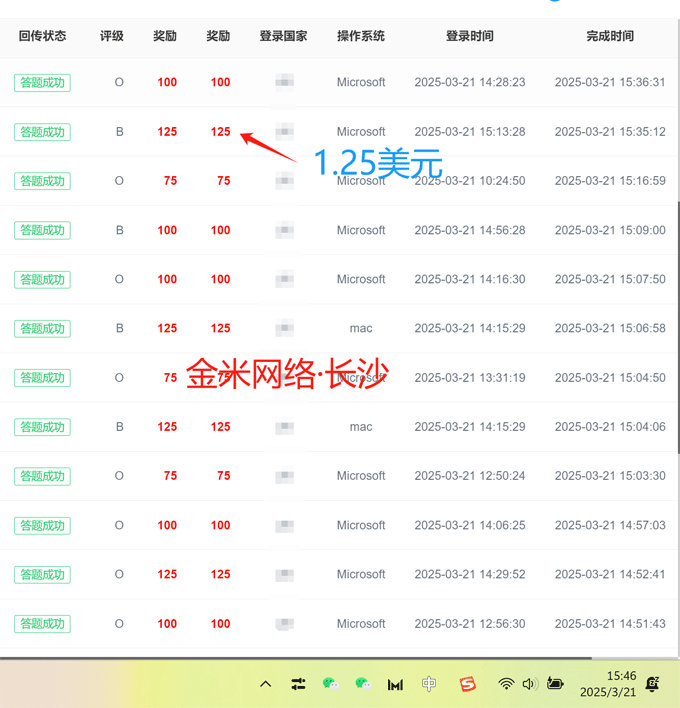Click the O grade in the 14:52:41 row
Image resolution: width=680 pixels, height=708 pixels.
click(119, 574)
